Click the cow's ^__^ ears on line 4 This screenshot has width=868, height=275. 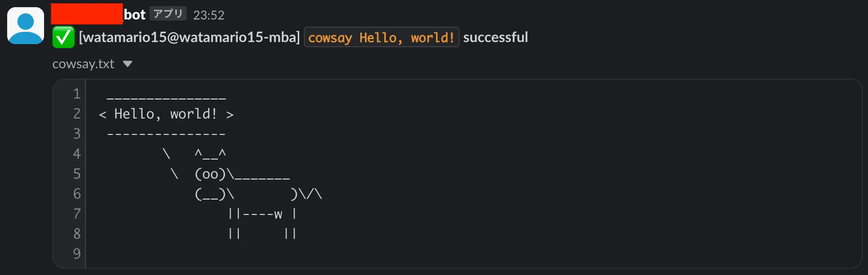(210, 153)
